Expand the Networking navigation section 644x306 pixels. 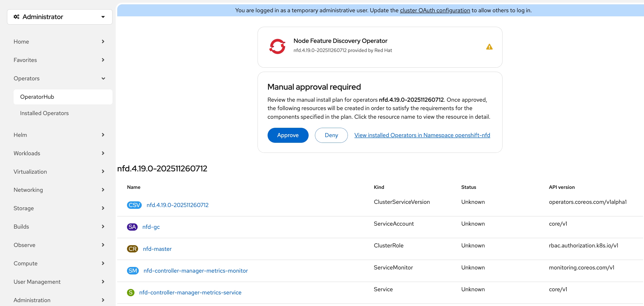(x=59, y=190)
